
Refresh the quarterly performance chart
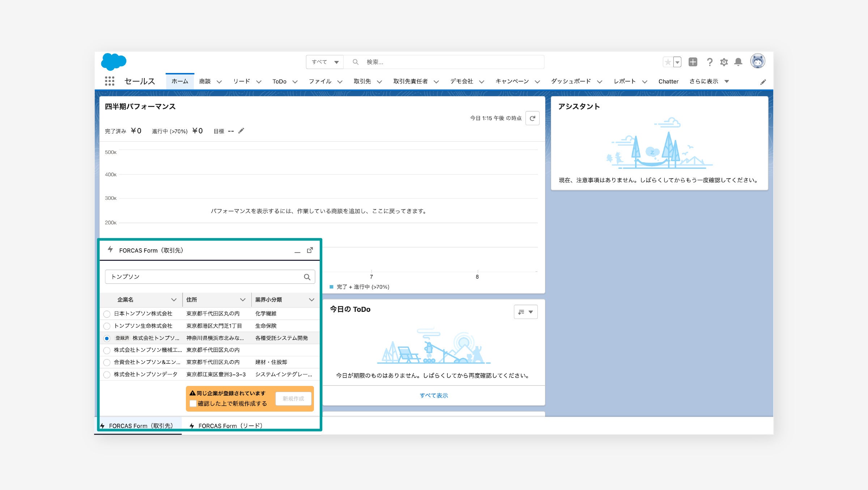point(532,118)
